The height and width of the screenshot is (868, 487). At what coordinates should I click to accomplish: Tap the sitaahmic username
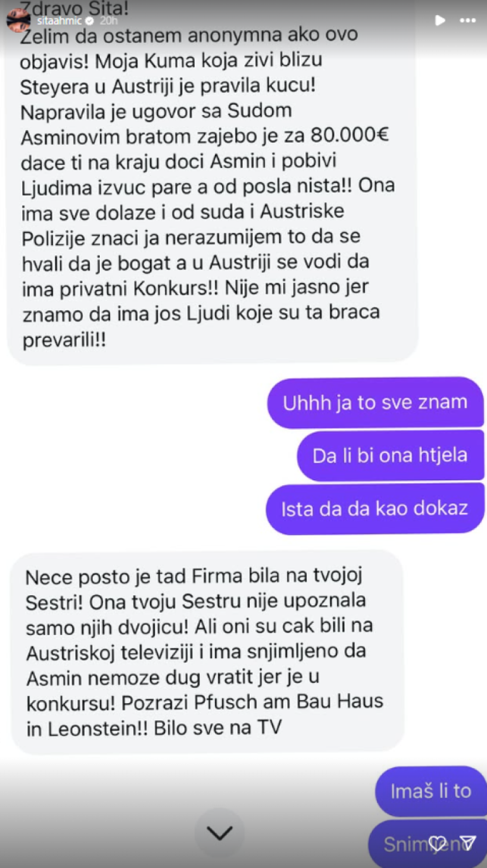59,21
